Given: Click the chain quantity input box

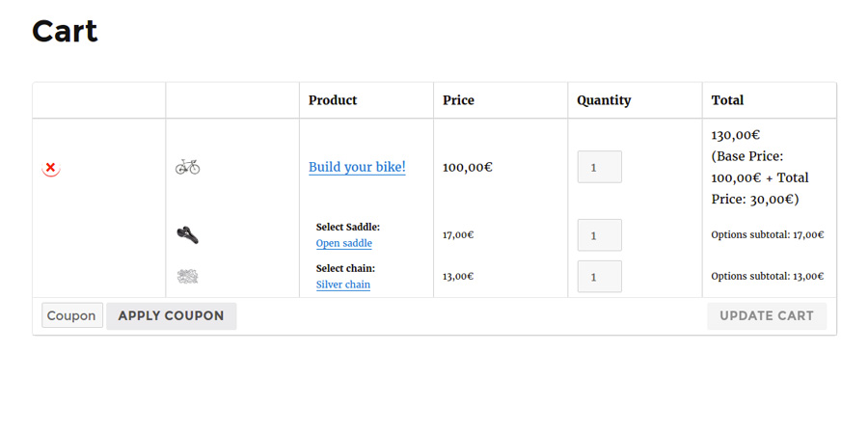Looking at the screenshot, I should point(599,277).
